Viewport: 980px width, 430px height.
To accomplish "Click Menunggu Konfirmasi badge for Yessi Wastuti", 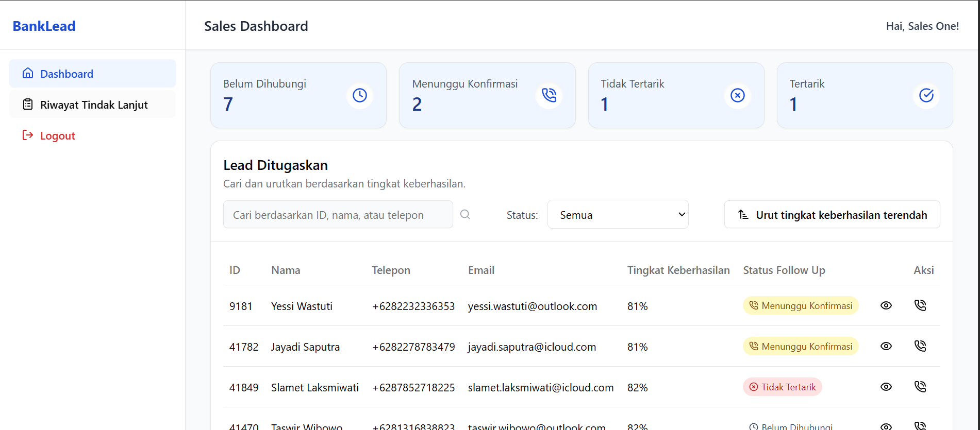I will tap(801, 305).
